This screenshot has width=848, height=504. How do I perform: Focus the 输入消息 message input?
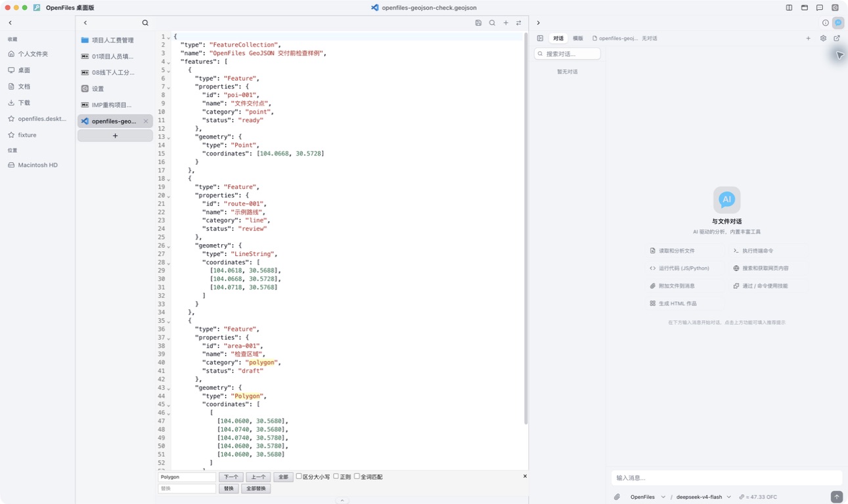(x=726, y=478)
